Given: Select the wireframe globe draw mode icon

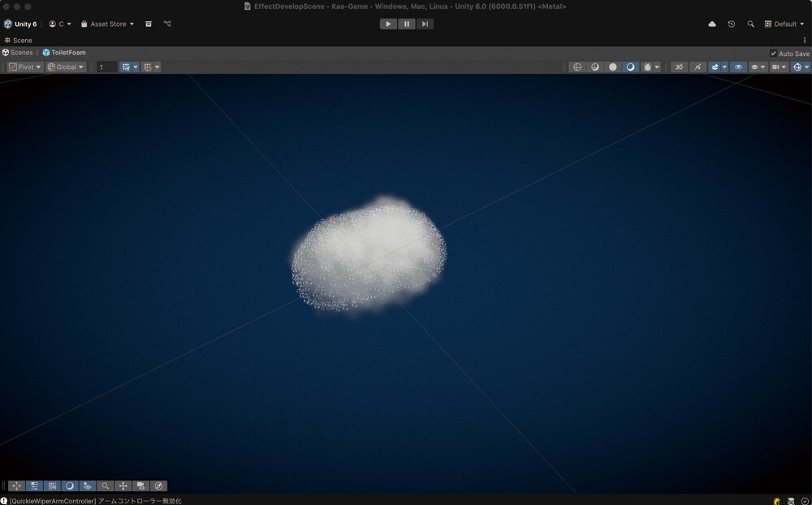Looking at the screenshot, I should pos(577,67).
